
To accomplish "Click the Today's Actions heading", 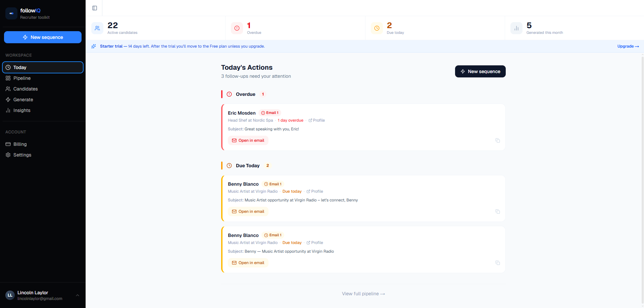I will click(247, 67).
